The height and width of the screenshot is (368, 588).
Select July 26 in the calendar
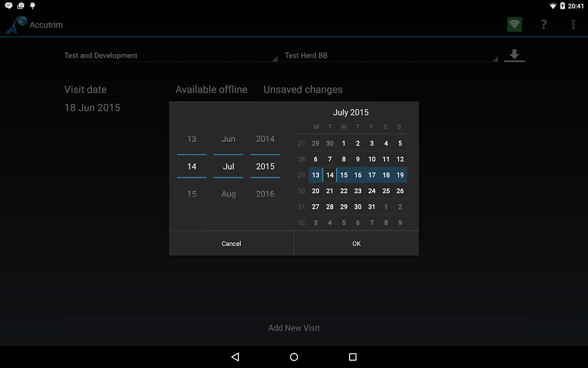pos(400,191)
